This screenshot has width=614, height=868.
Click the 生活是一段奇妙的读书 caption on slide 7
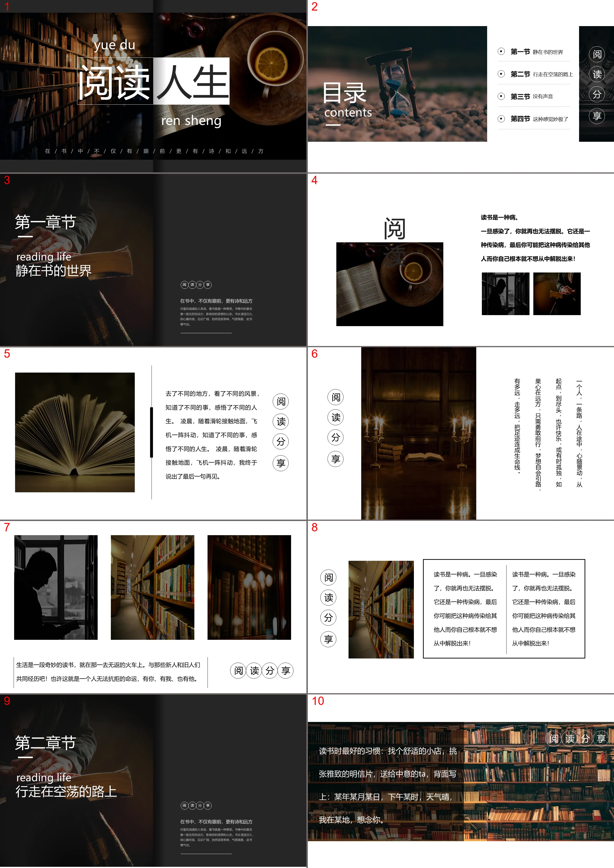click(108, 672)
